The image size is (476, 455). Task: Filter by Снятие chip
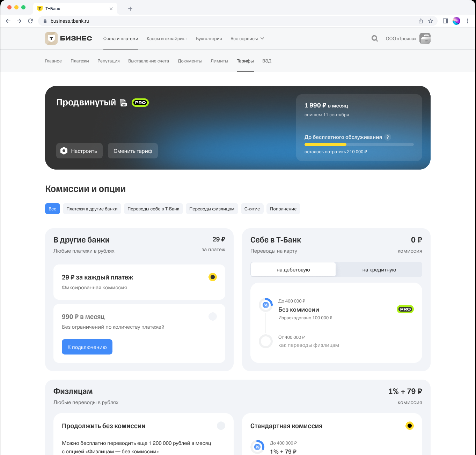(x=252, y=209)
